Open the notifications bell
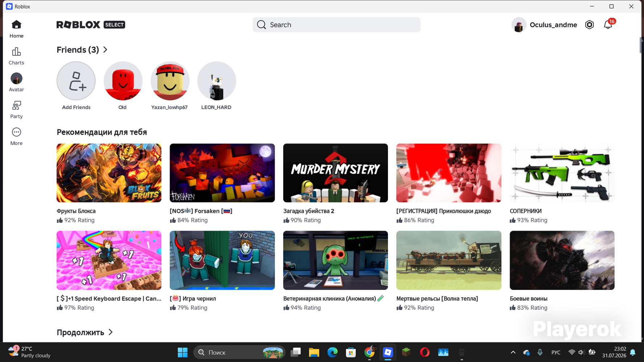The width and height of the screenshot is (644, 362). [x=608, y=25]
